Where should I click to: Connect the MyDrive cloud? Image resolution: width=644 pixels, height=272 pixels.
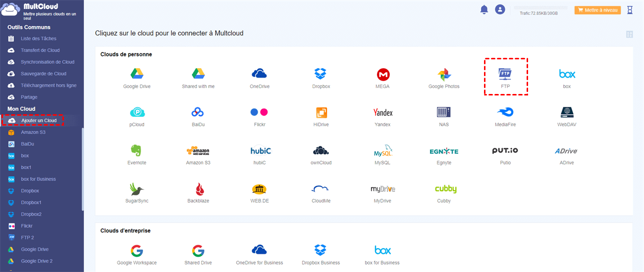pyautogui.click(x=382, y=193)
